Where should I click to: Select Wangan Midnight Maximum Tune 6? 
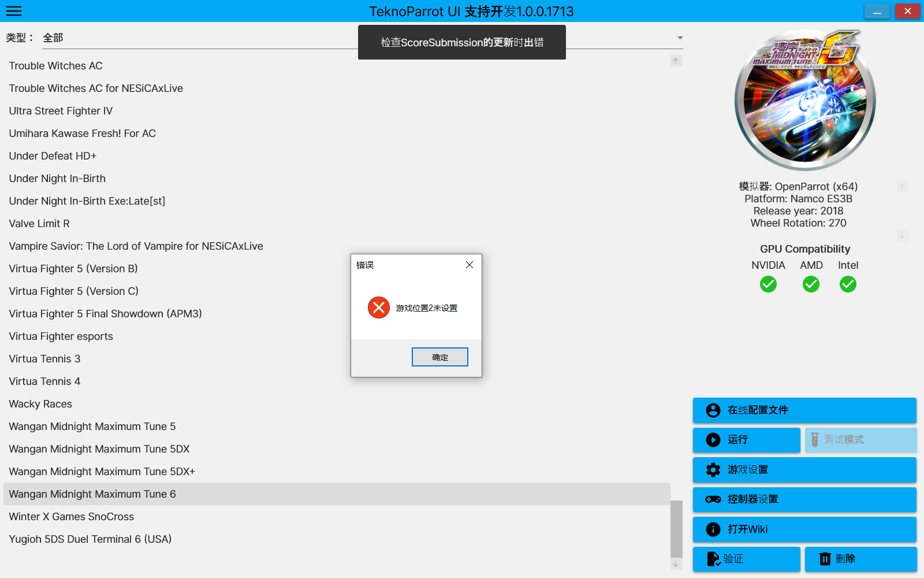pos(337,494)
